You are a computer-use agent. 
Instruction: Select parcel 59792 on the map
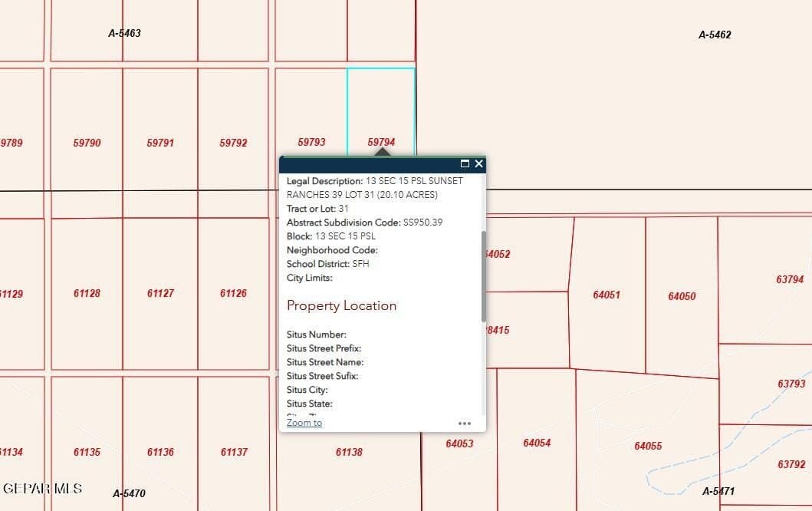[x=233, y=143]
